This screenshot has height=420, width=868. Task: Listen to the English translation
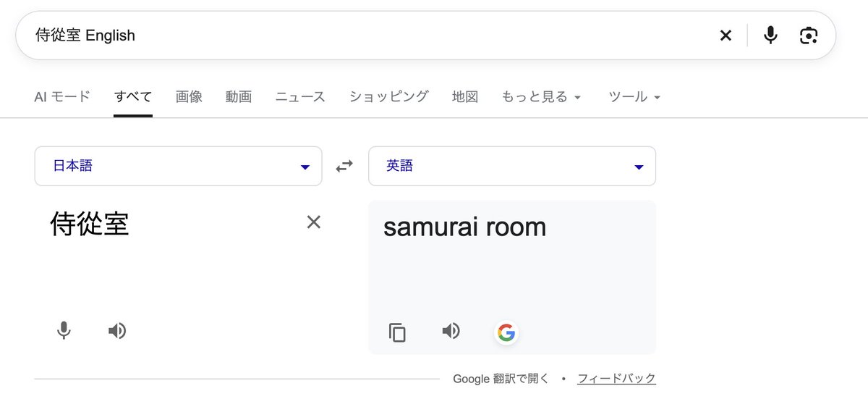451,331
